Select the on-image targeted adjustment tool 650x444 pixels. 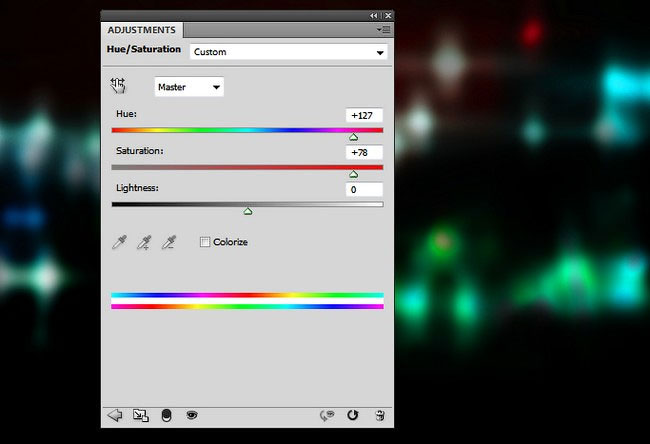pos(118,85)
